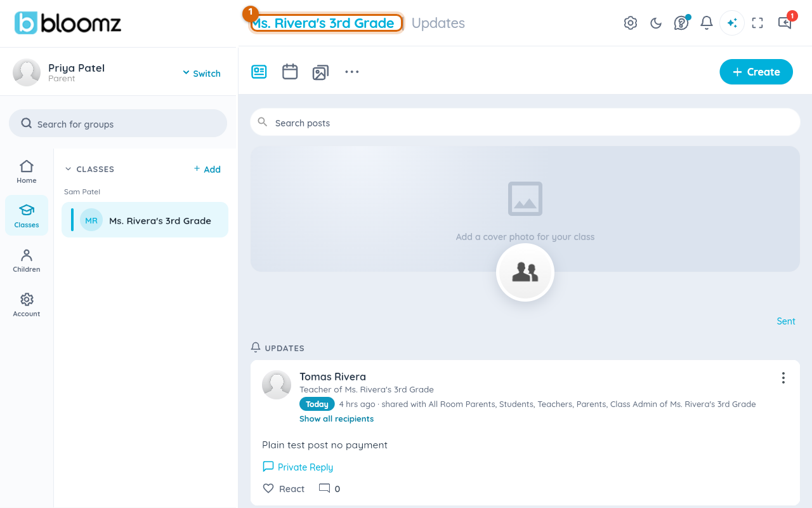Click the Search for groups field
This screenshot has height=508, width=812.
(x=118, y=123)
